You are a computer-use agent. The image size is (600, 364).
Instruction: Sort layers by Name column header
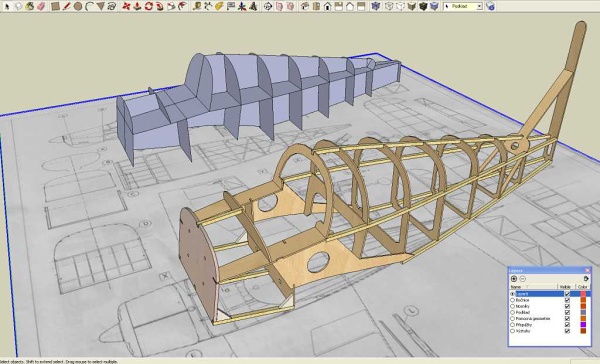click(x=533, y=287)
